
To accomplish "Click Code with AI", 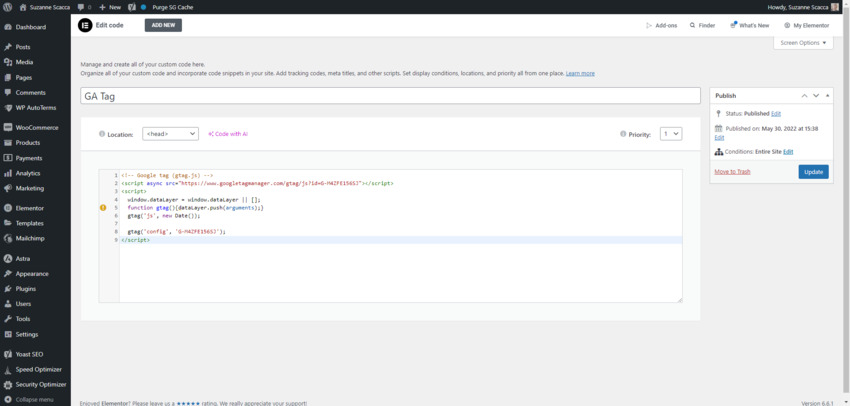I will (x=228, y=134).
